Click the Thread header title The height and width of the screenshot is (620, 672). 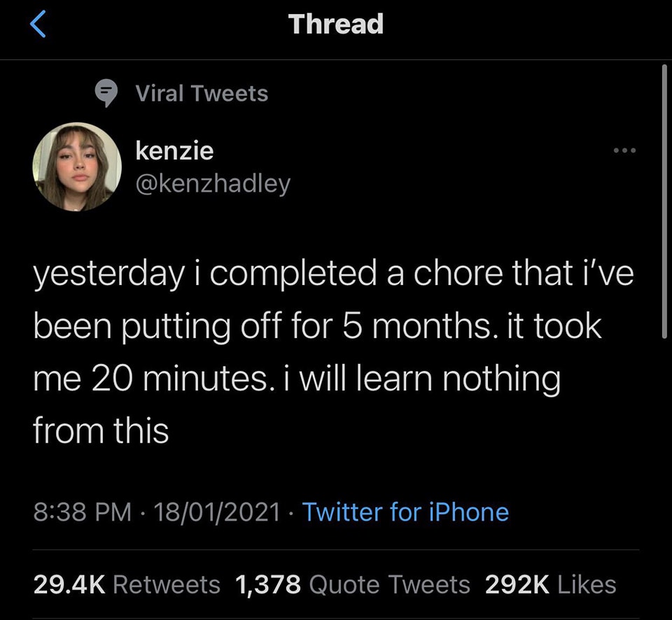pyautogui.click(x=336, y=24)
